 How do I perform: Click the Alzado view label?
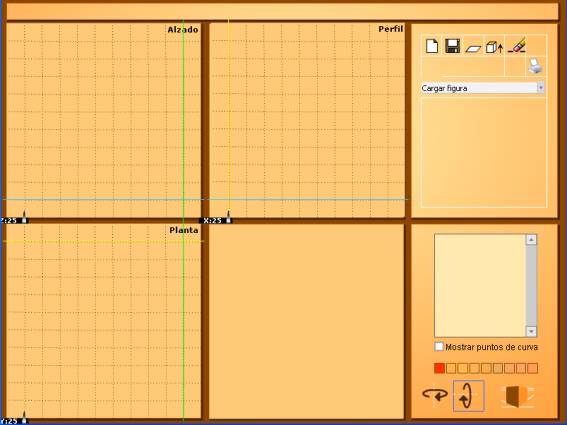click(x=183, y=30)
